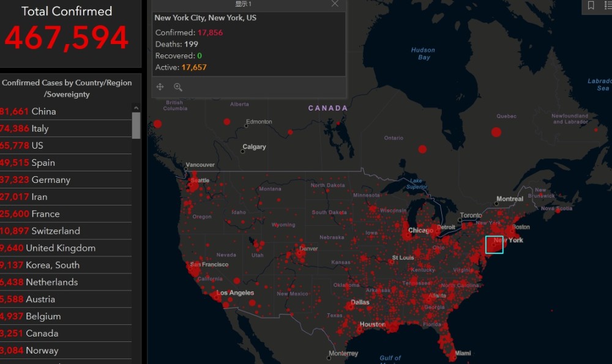The height and width of the screenshot is (364, 612).
Task: Click the red dot marker in Alberta
Action: (226, 121)
